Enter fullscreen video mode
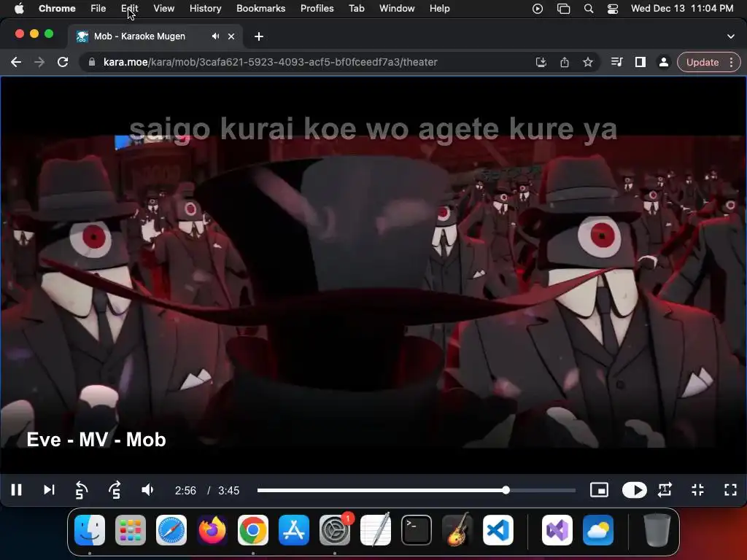This screenshot has height=560, width=747. 730,490
